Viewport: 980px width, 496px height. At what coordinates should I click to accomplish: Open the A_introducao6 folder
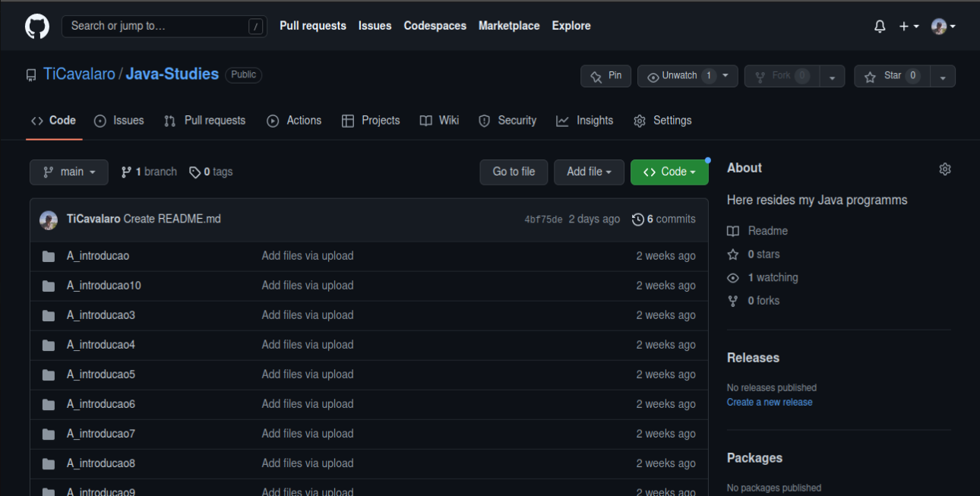click(101, 404)
